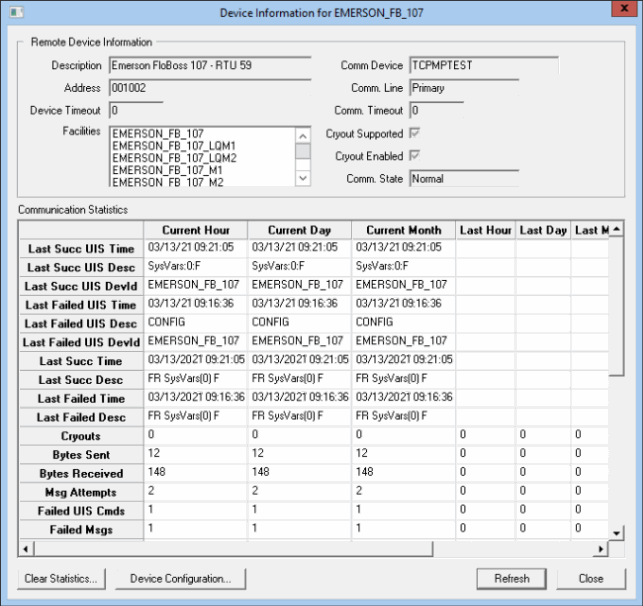Click the Failed UIS Cmds row header
Screen dimensions: 643x606
coord(81,511)
